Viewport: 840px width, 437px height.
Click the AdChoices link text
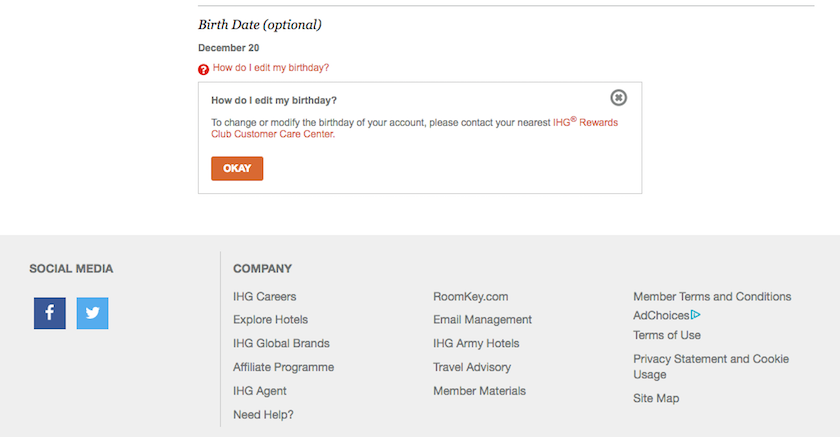pos(661,315)
